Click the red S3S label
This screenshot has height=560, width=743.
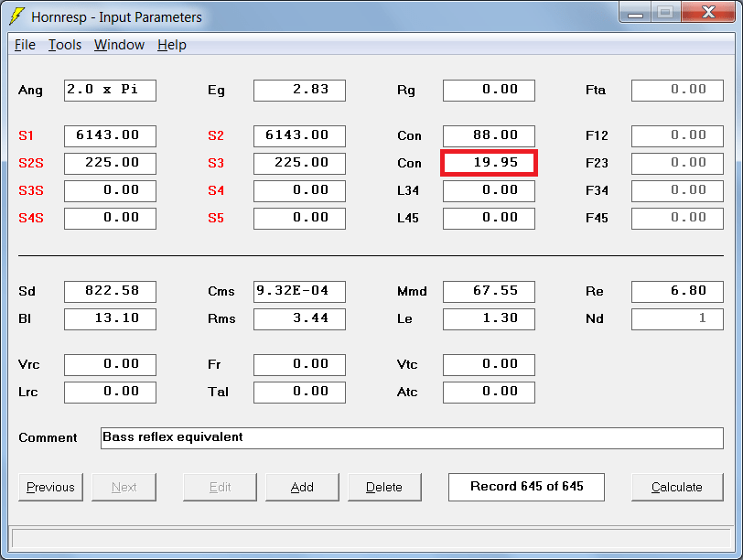pyautogui.click(x=31, y=191)
